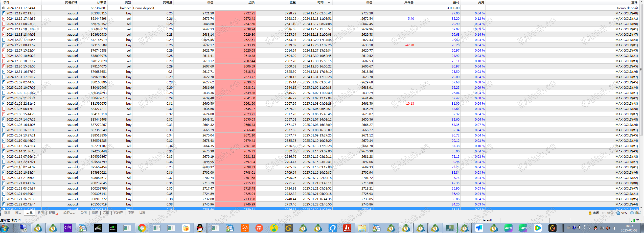Select the order number '863447593'
Screen dimensions: 644x233
click(99, 18)
